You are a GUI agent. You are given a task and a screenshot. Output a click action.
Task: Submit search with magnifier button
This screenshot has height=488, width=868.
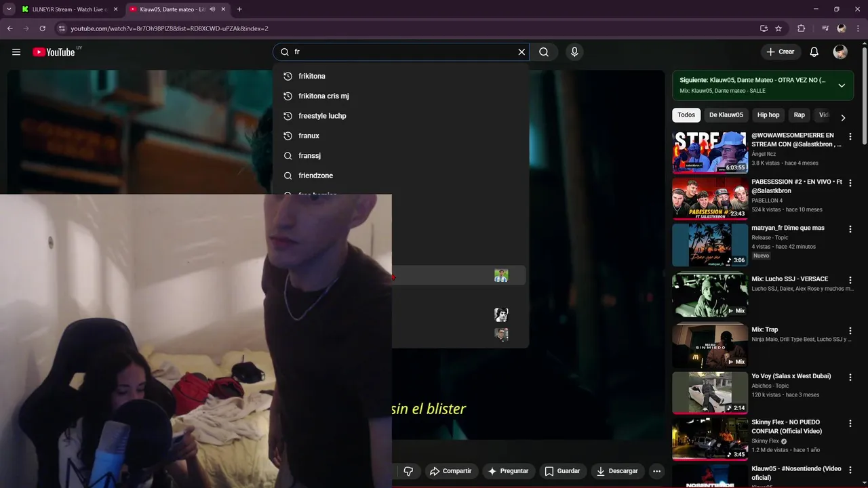pyautogui.click(x=544, y=52)
